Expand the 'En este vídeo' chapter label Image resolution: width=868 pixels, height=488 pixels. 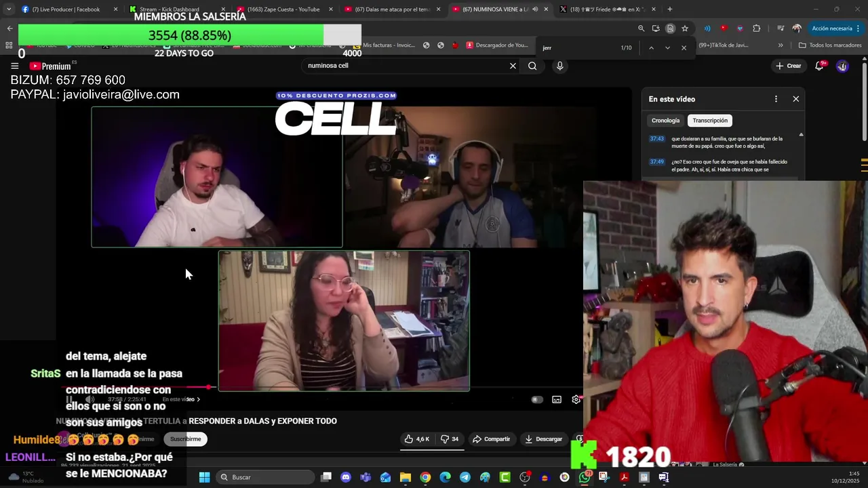(x=181, y=399)
